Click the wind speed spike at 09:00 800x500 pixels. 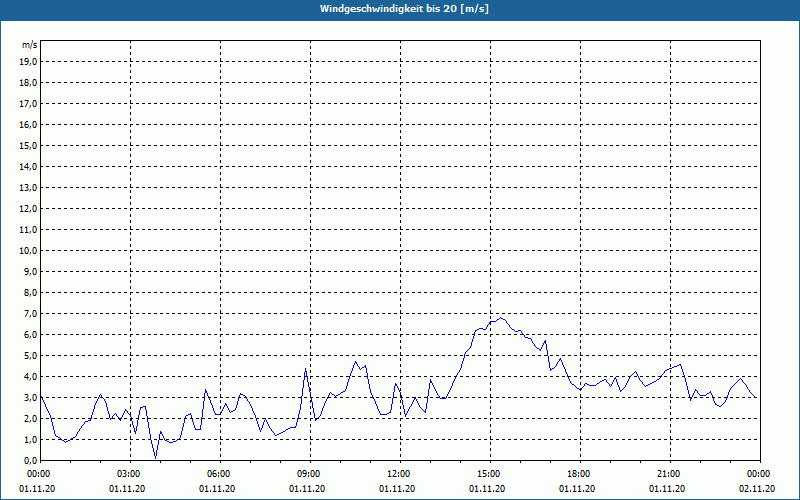(306, 369)
